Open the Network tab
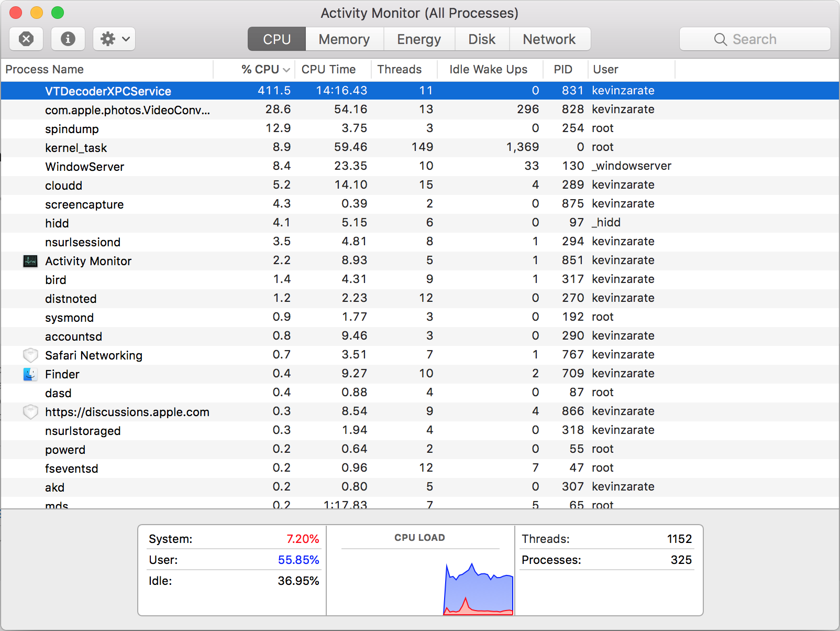The height and width of the screenshot is (631, 840). pos(549,38)
